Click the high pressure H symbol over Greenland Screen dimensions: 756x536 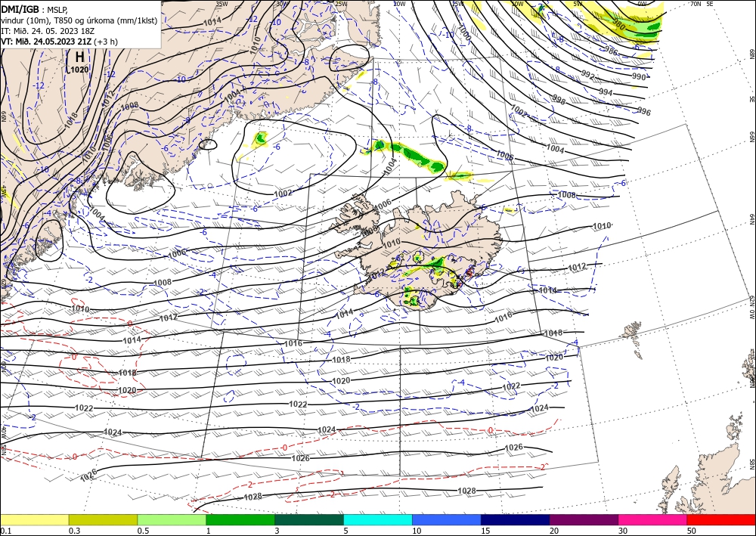79,57
